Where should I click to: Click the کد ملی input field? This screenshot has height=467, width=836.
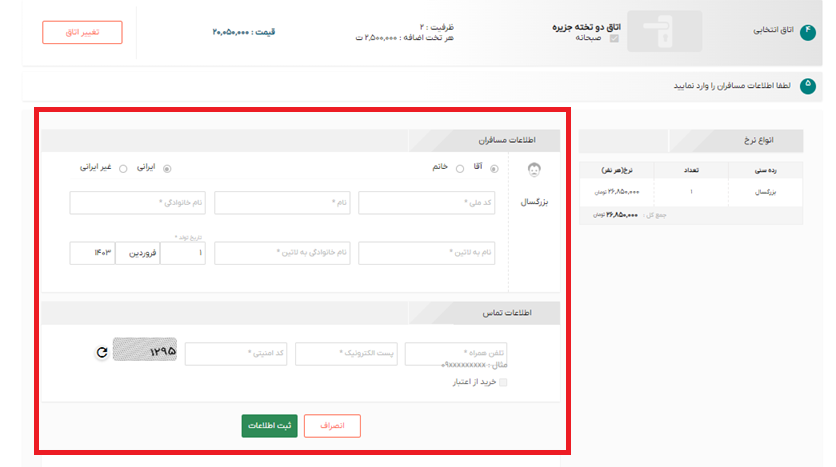point(427,203)
